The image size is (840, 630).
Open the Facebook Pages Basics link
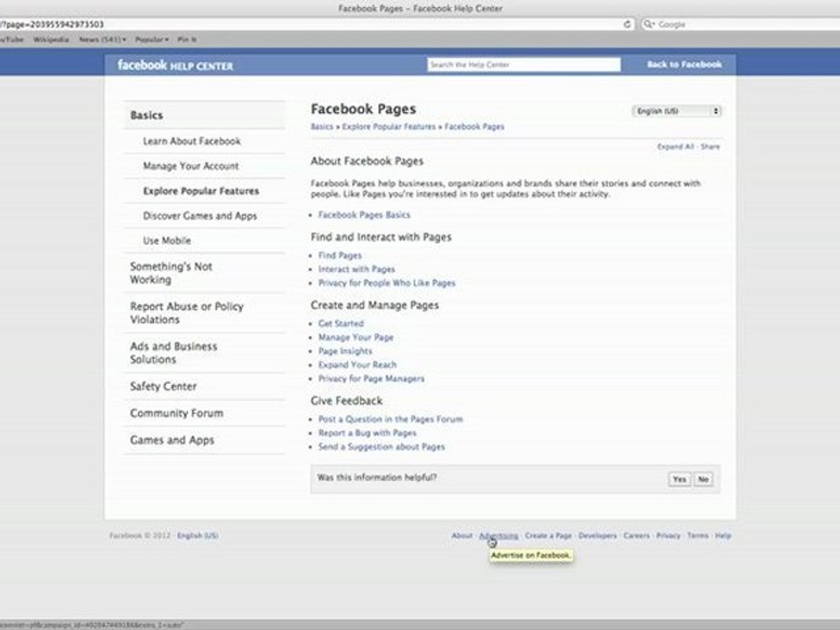click(364, 215)
